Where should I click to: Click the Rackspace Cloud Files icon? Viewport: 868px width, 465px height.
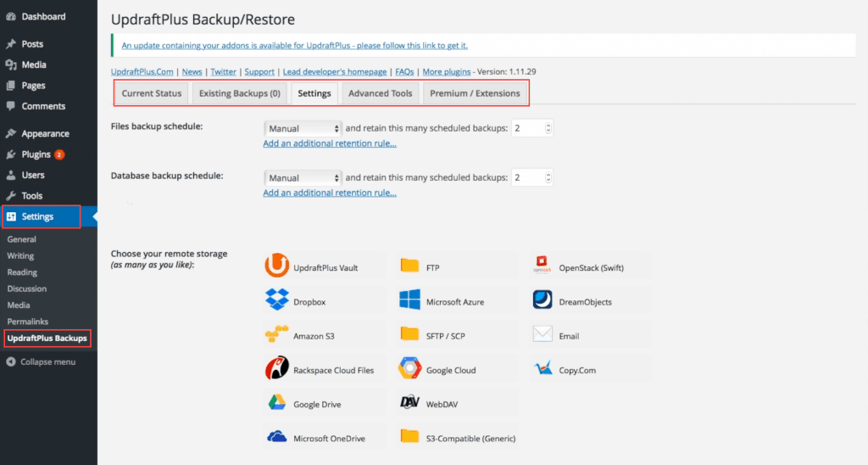[x=277, y=369]
